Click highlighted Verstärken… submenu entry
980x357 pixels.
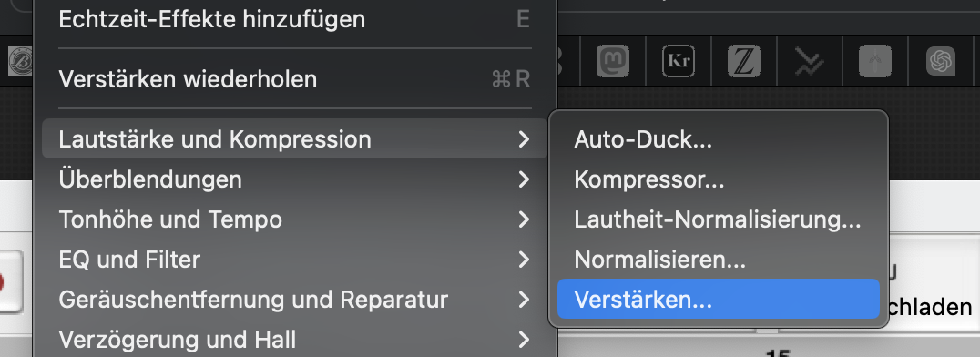click(718, 300)
